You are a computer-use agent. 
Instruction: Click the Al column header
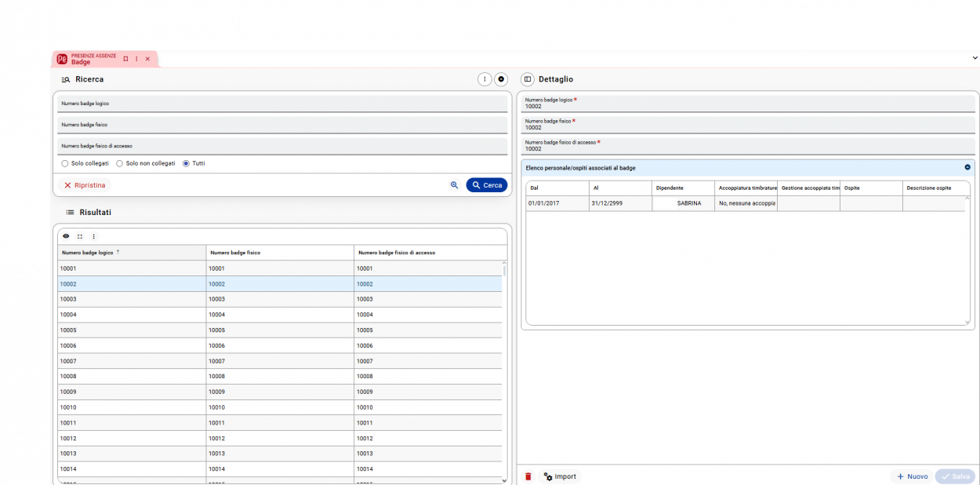[x=620, y=188]
